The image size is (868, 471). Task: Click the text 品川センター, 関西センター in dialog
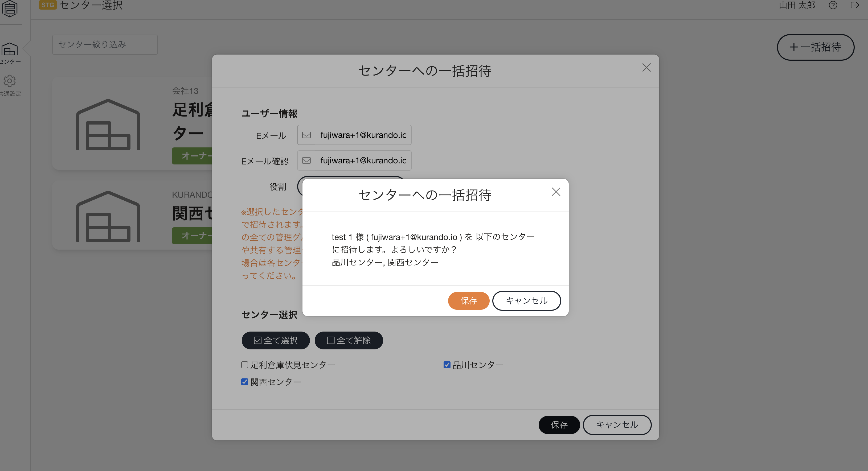385,262
